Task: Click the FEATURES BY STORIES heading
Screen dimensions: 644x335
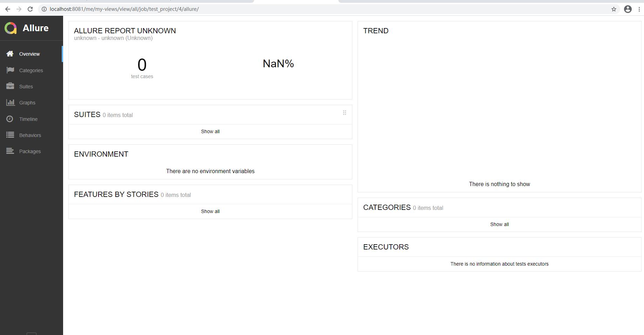Action: tap(116, 194)
